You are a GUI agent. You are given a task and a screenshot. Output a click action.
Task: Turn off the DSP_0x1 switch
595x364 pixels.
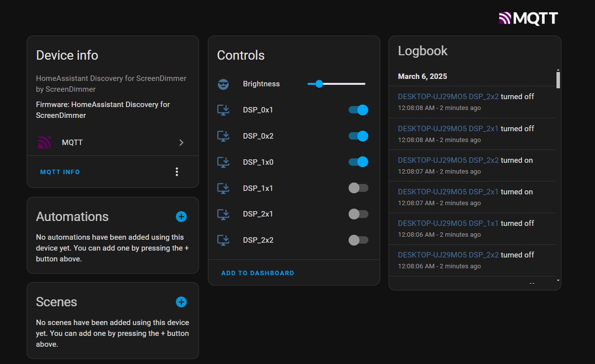pyautogui.click(x=358, y=110)
